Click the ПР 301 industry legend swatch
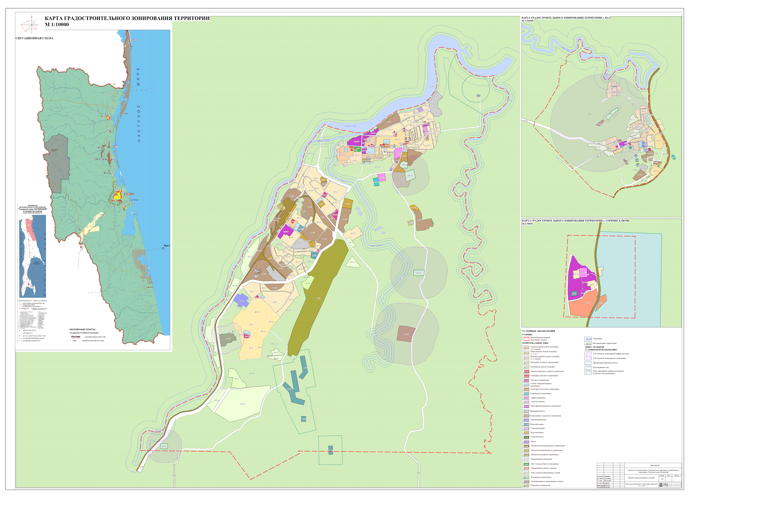 click(526, 411)
